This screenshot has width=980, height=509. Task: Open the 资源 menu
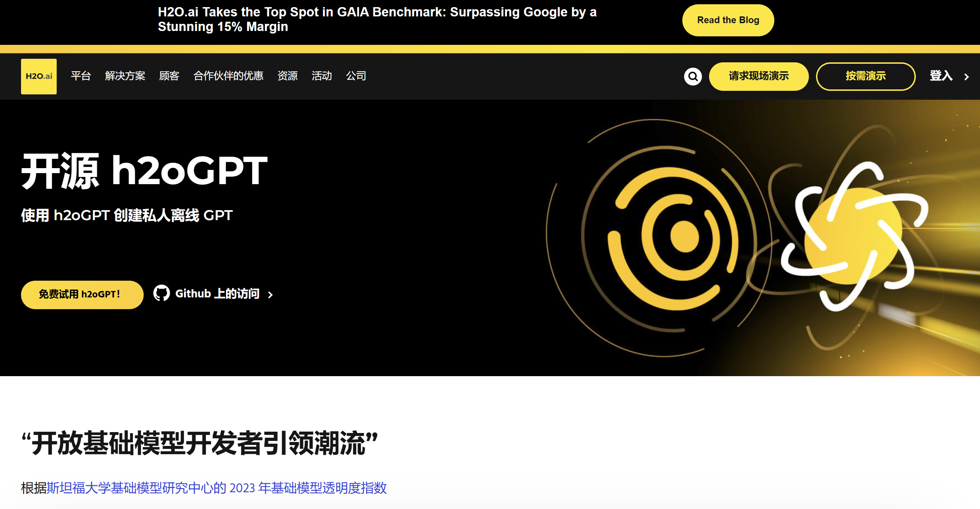pyautogui.click(x=287, y=76)
